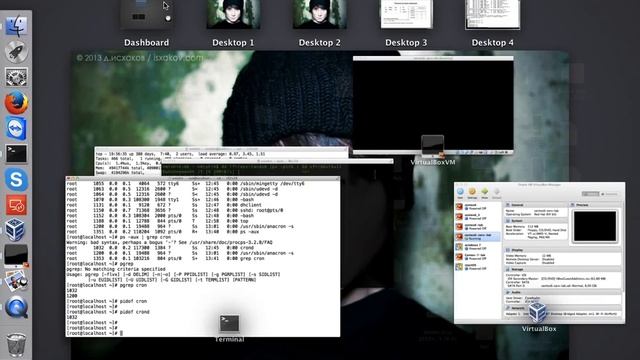Click Storage section header in VirtualBox
Viewport: 640px width, 360px height.
click(x=563, y=269)
